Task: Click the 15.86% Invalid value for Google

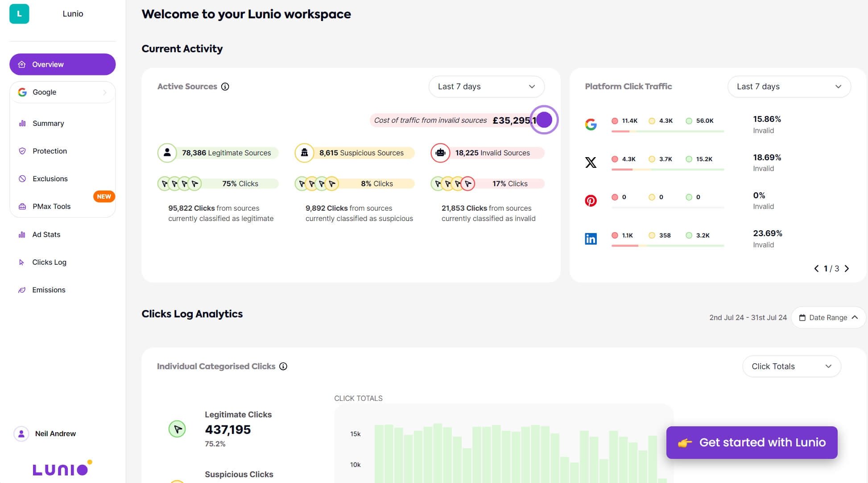Action: [767, 119]
